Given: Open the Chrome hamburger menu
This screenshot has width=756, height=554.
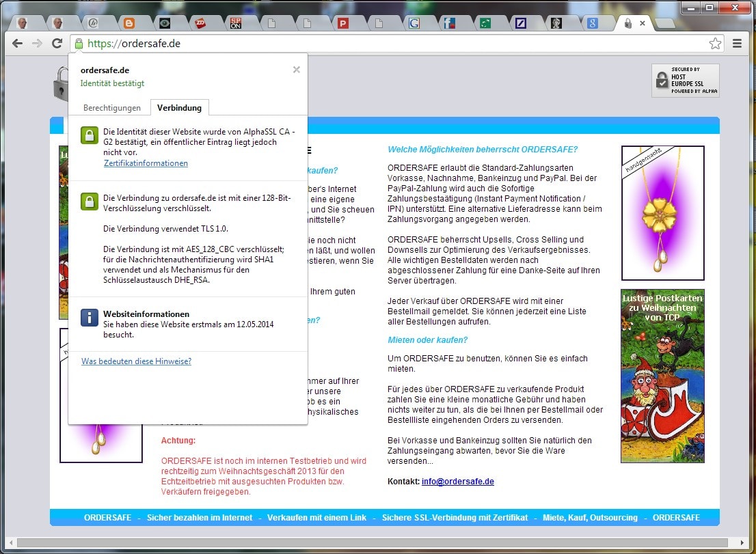Looking at the screenshot, I should [737, 43].
